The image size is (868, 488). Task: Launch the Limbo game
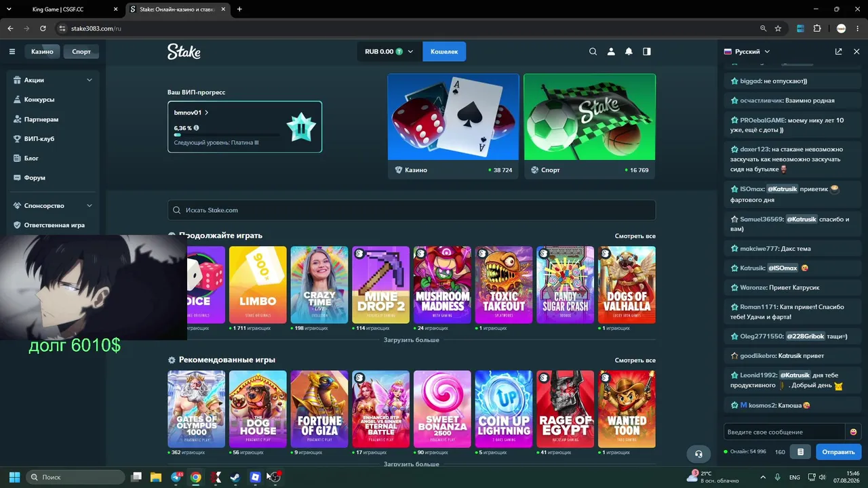(x=258, y=285)
